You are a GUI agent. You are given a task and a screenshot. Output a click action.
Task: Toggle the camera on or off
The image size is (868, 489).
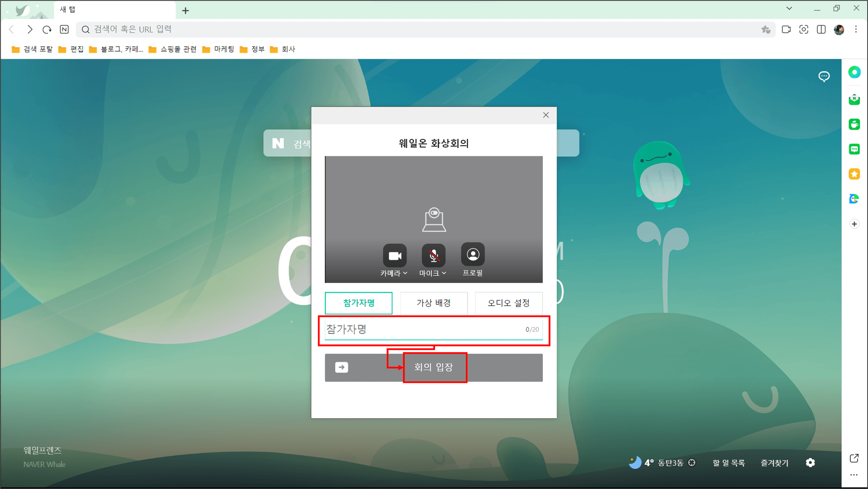[x=394, y=255]
